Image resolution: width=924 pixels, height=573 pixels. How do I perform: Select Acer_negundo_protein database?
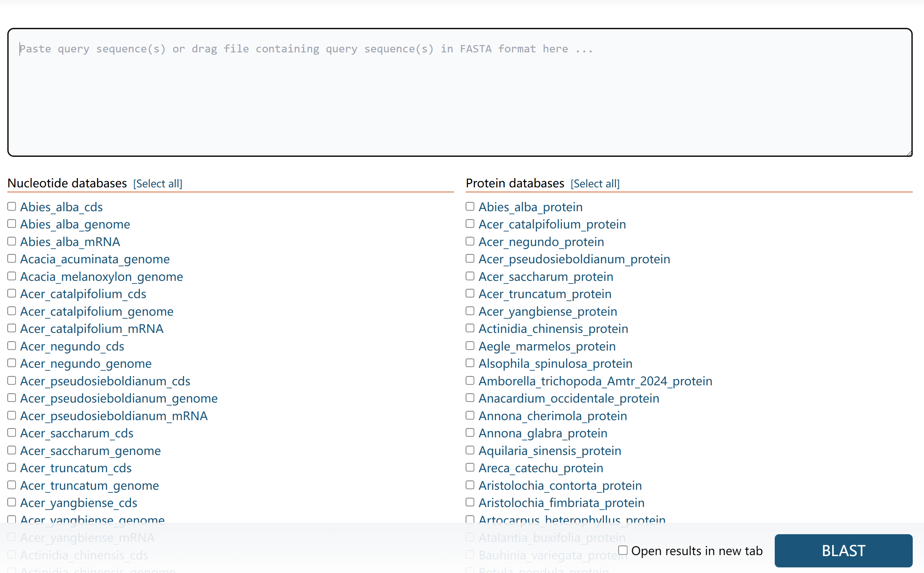(470, 241)
